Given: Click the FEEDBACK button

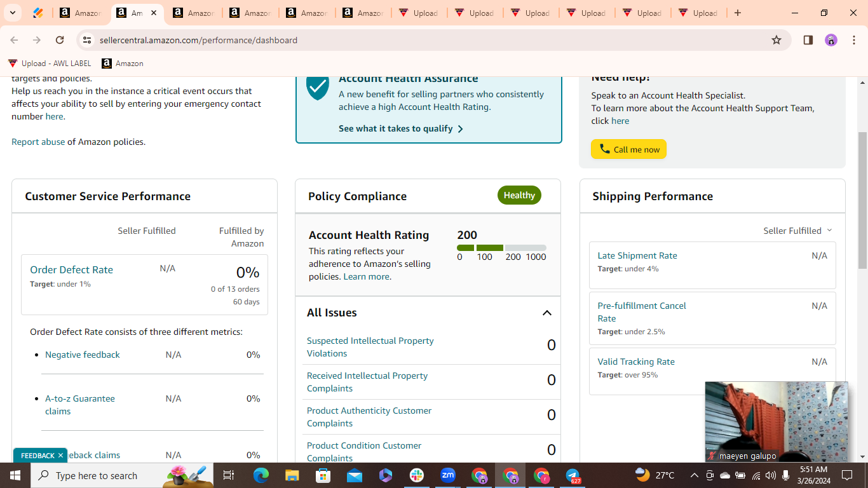Looking at the screenshot, I should pos(37,456).
